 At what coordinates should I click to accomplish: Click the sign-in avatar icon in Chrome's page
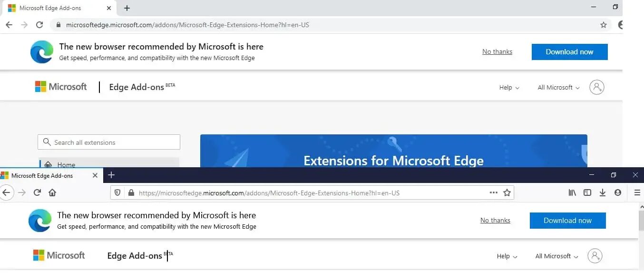click(x=596, y=87)
